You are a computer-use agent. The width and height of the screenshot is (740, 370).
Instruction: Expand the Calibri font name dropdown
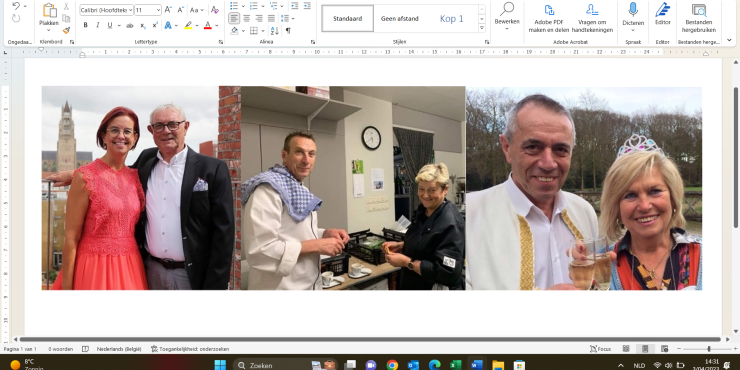point(130,10)
